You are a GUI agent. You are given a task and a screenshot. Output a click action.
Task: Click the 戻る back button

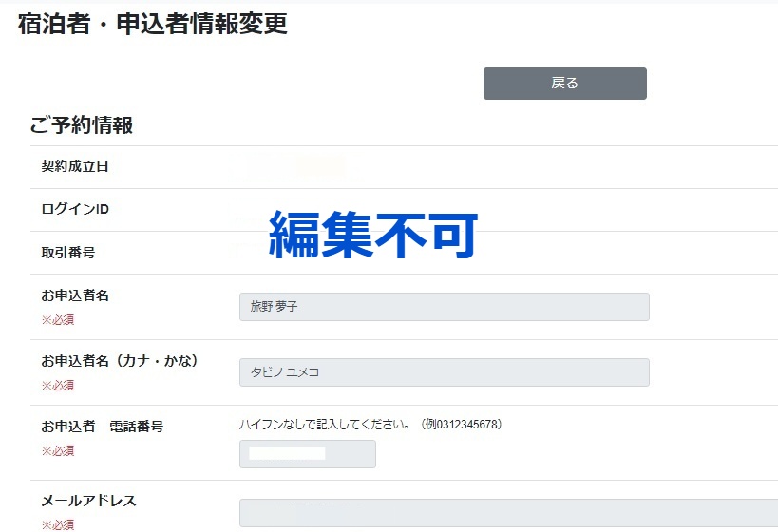click(564, 84)
